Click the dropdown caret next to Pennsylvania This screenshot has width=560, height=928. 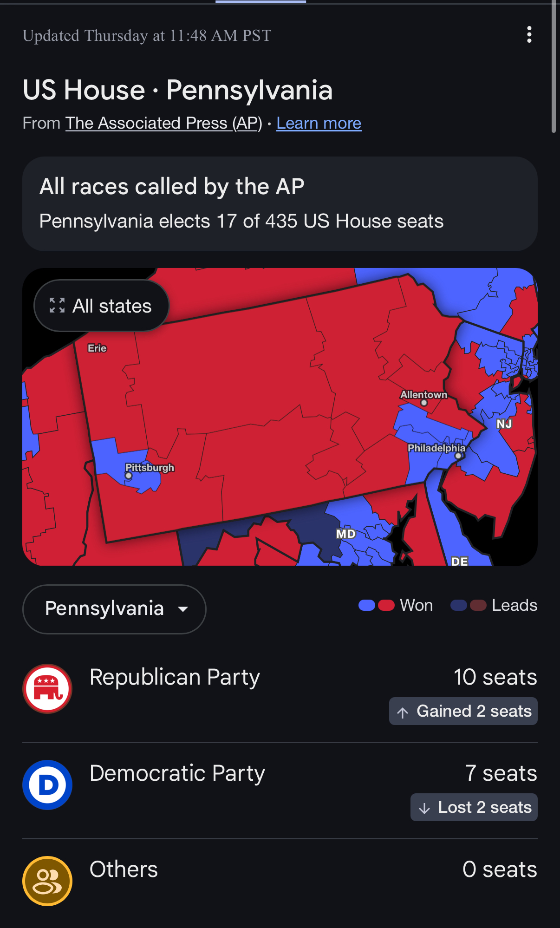point(183,609)
